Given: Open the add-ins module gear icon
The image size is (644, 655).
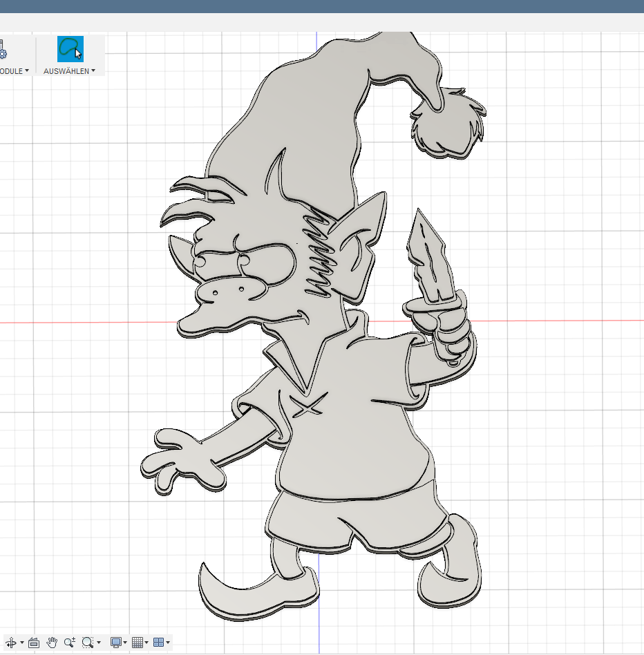Looking at the screenshot, I should (3, 49).
